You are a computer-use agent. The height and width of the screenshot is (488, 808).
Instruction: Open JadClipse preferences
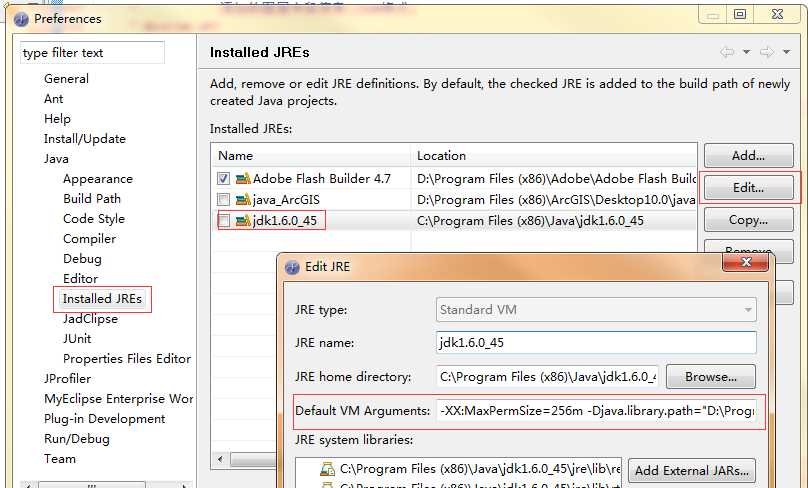tap(90, 319)
